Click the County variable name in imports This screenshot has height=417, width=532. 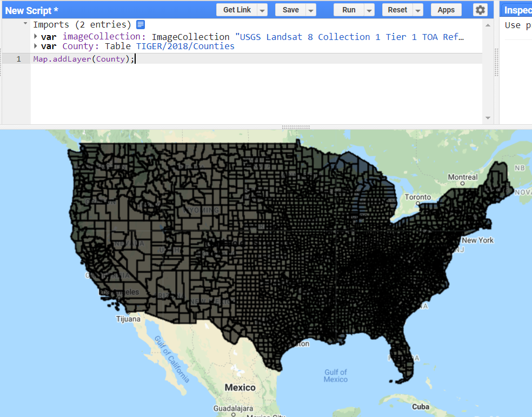point(78,46)
